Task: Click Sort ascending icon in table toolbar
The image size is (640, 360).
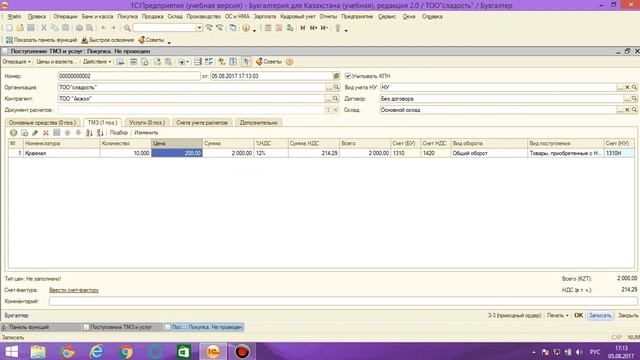Action: pyautogui.click(x=89, y=133)
